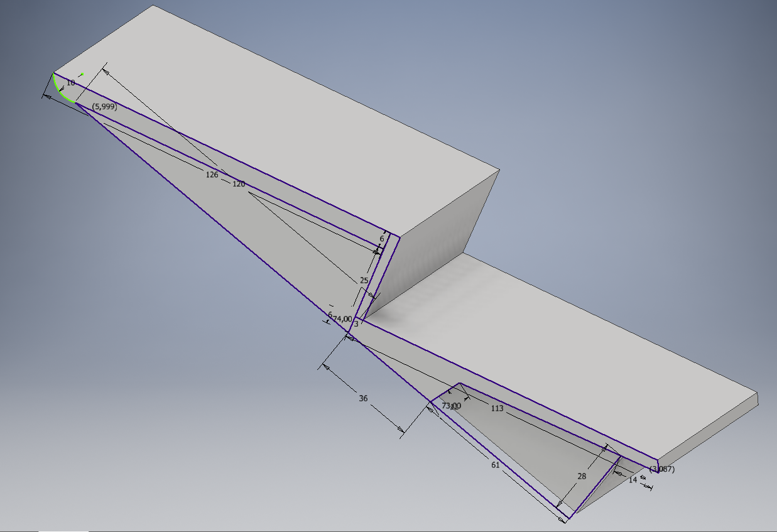Image resolution: width=777 pixels, height=532 pixels.
Task: Click the thin end face at far right
Action: [x=710, y=433]
